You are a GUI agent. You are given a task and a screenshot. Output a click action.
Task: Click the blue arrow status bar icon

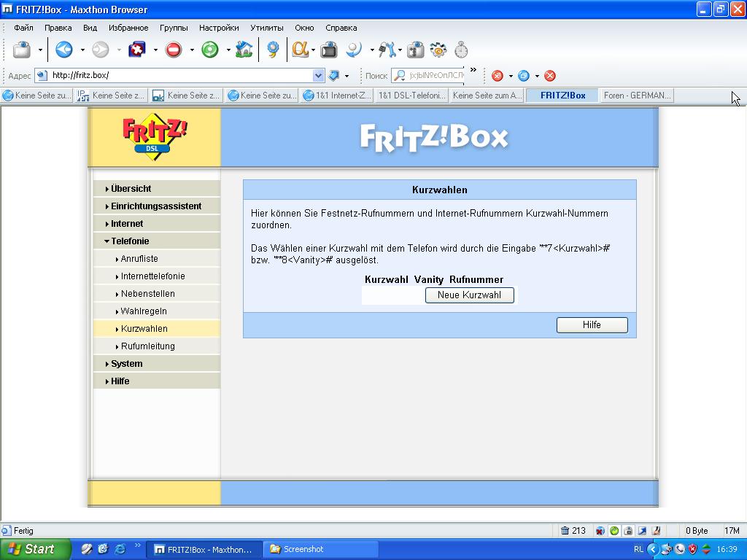click(642, 531)
